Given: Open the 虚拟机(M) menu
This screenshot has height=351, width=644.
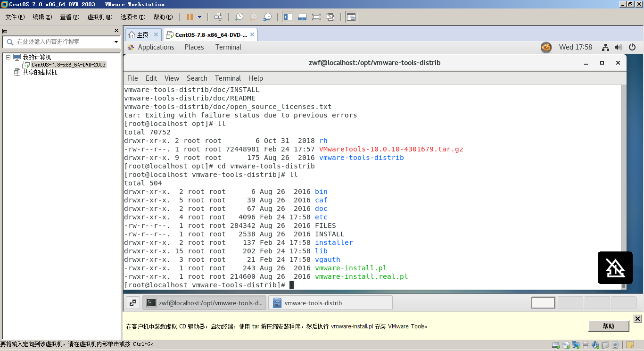Looking at the screenshot, I should coord(100,17).
